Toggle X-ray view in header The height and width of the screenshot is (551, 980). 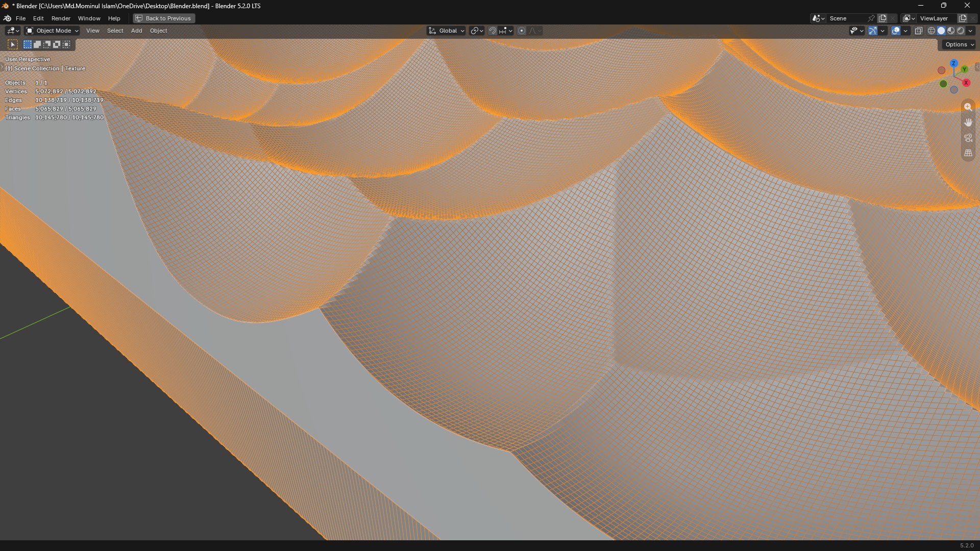pos(918,31)
